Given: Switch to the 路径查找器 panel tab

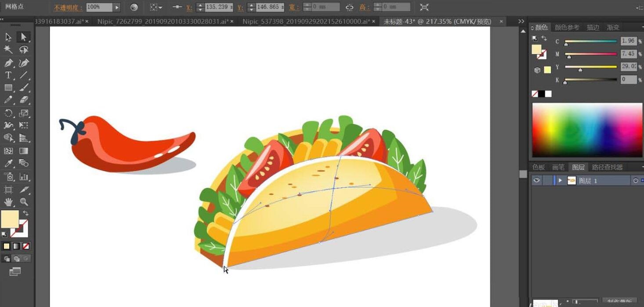Looking at the screenshot, I should tap(607, 167).
